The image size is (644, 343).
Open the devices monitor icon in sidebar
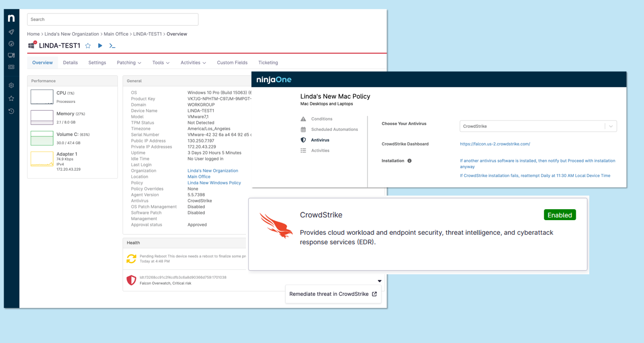click(x=11, y=55)
